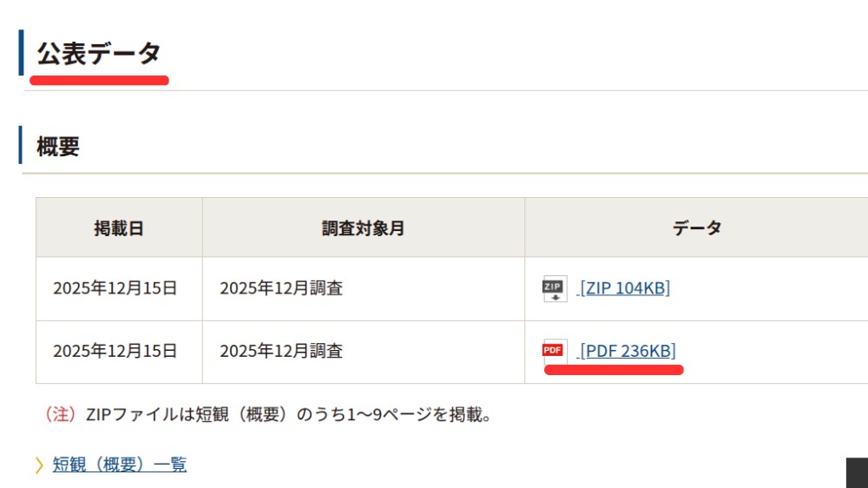The height and width of the screenshot is (488, 868).
Task: Click the 2025年12月15日 cell in ZIP row
Action: coord(115,288)
